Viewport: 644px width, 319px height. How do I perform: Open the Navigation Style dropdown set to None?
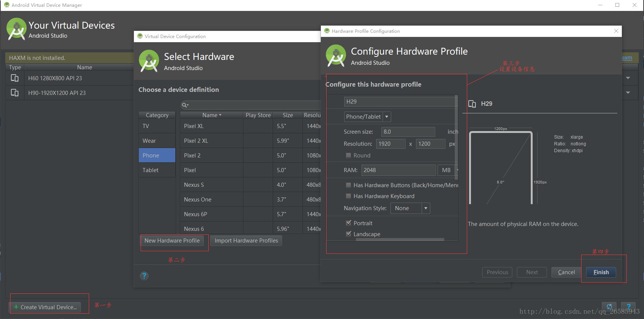[x=410, y=208]
